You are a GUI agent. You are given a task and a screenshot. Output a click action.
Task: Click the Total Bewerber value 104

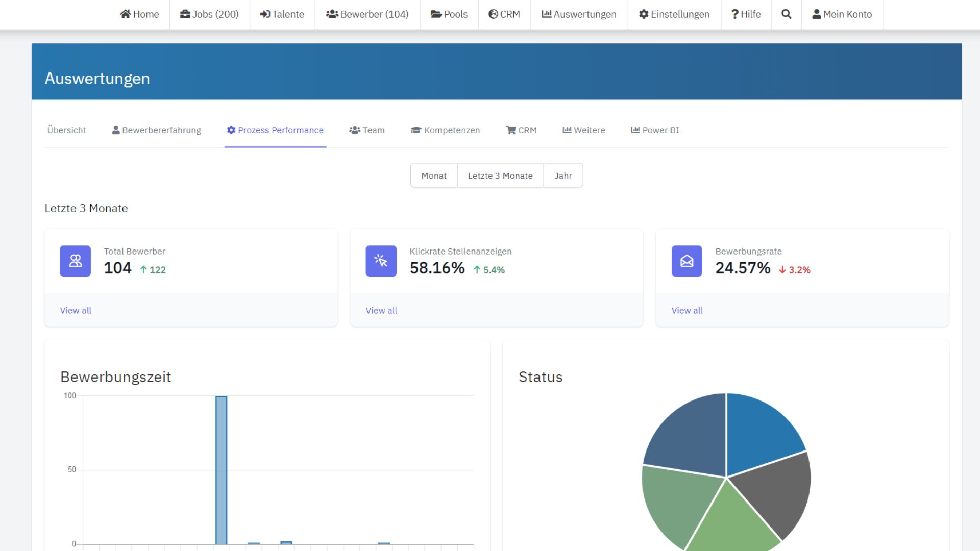point(117,268)
